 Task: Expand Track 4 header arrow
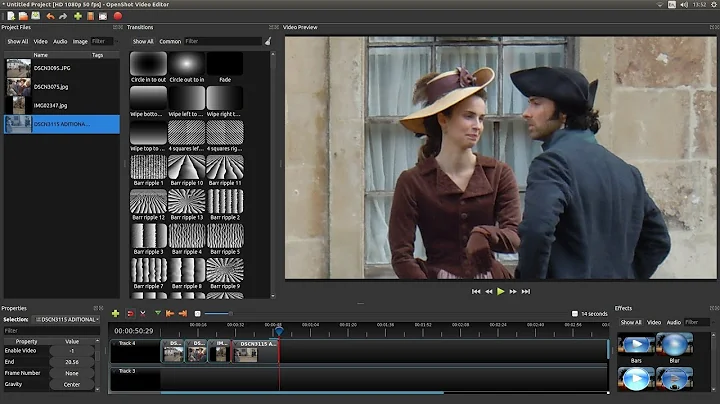114,343
